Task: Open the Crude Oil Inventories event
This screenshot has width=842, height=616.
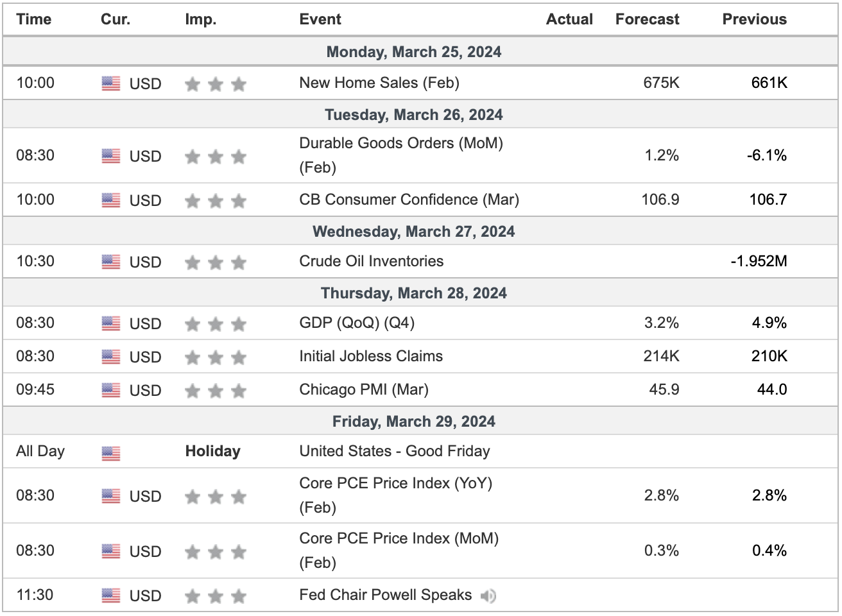Action: pos(372,261)
